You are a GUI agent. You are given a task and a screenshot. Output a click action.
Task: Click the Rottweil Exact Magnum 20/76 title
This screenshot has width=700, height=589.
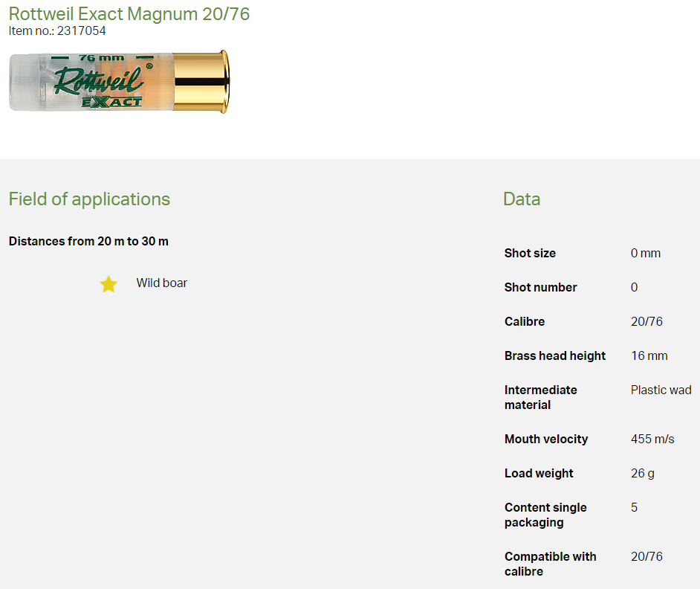tap(129, 13)
